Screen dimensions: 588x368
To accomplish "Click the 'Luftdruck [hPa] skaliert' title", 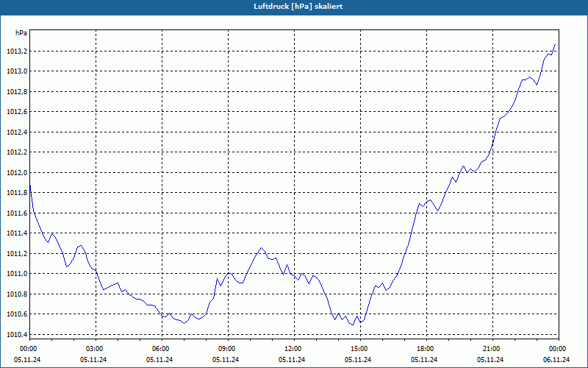I will (298, 7).
